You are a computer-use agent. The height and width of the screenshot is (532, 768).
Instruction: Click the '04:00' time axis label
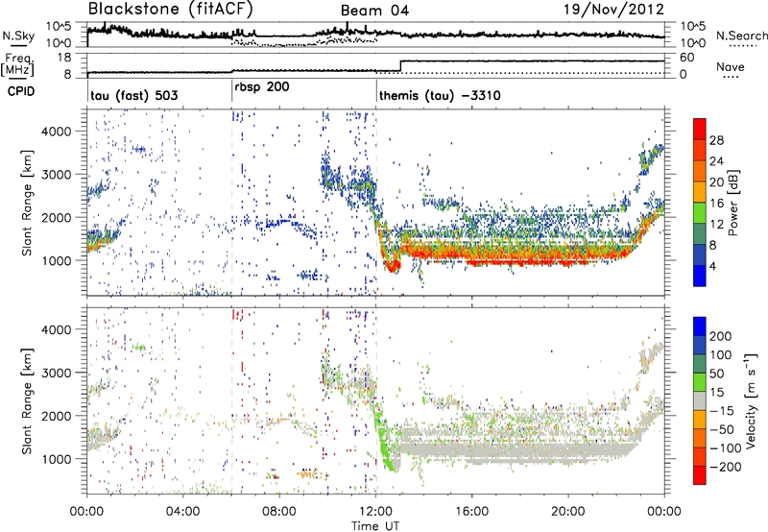click(x=183, y=512)
